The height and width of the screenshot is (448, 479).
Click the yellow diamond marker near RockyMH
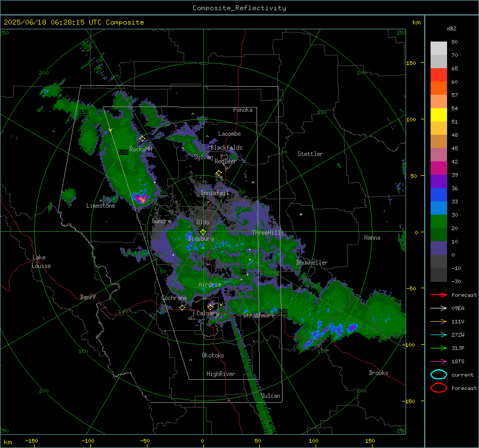pos(142,139)
